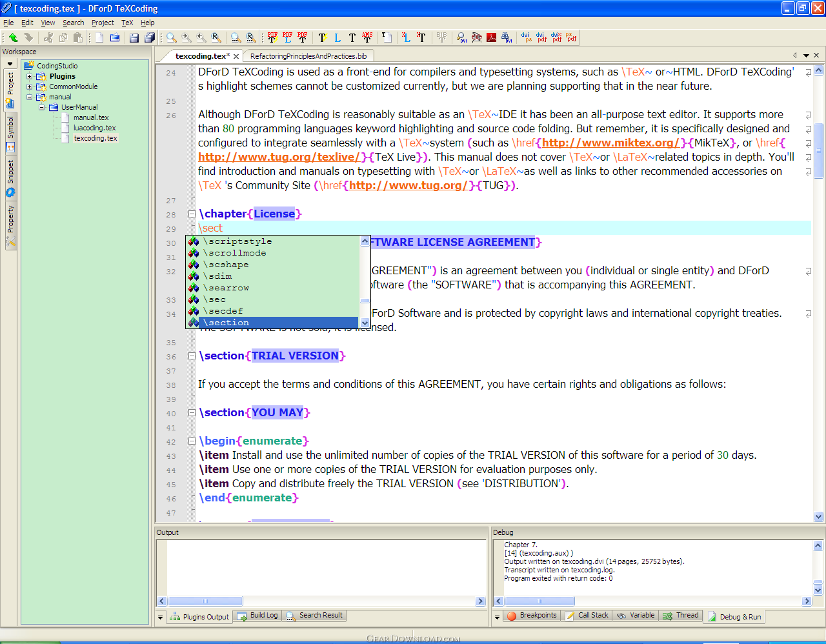The image size is (826, 644).
Task: Switch to Build Log output tab
Action: tap(257, 616)
